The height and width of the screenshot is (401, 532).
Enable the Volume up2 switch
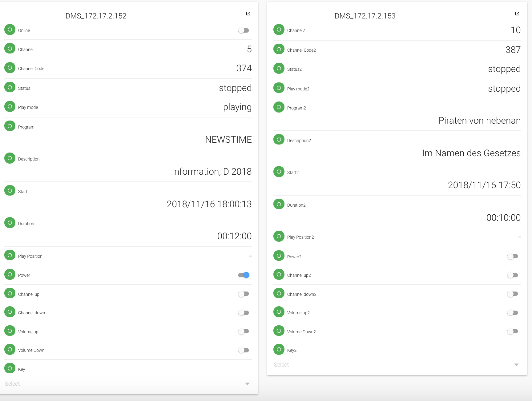point(513,313)
